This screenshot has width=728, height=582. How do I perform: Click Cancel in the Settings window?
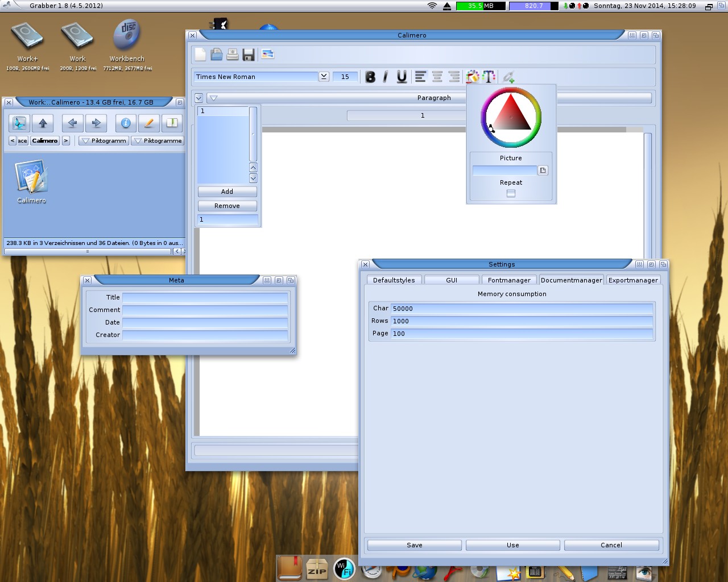[x=611, y=545]
